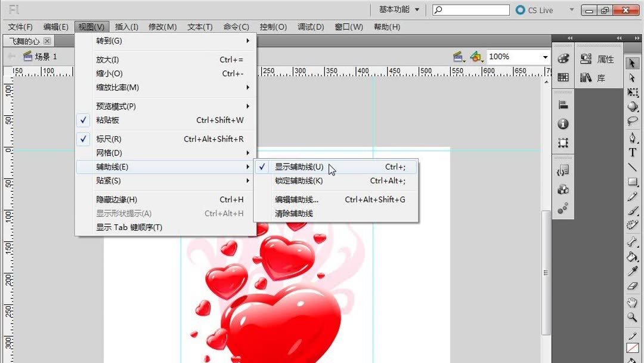This screenshot has width=644, height=363.
Task: Open the Color panel palette icon
Action: pyautogui.click(x=563, y=57)
